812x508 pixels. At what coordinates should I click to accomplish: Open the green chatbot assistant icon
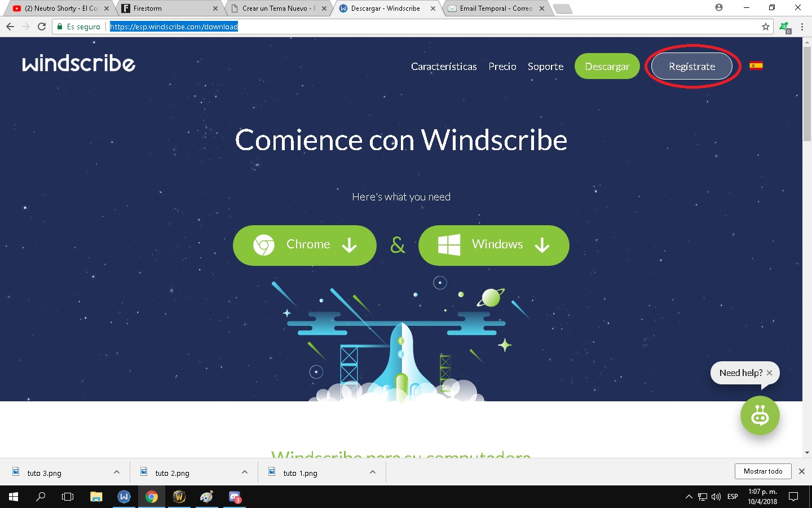click(x=760, y=416)
